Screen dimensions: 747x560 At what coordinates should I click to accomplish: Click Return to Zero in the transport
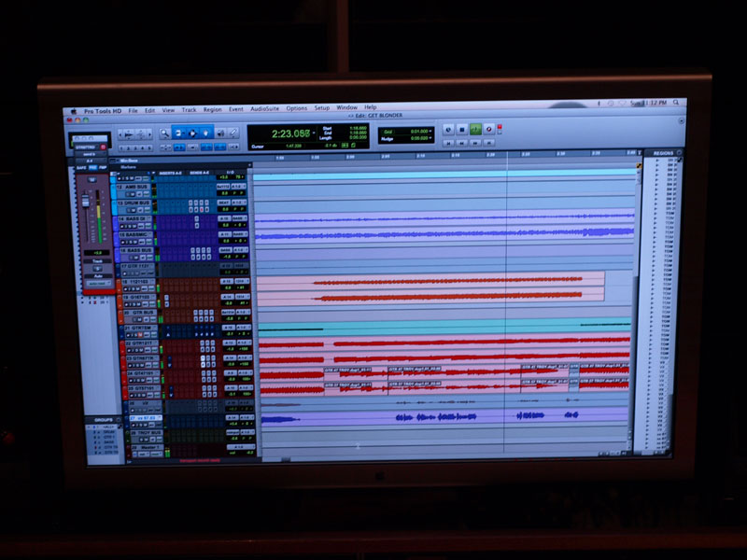448,143
